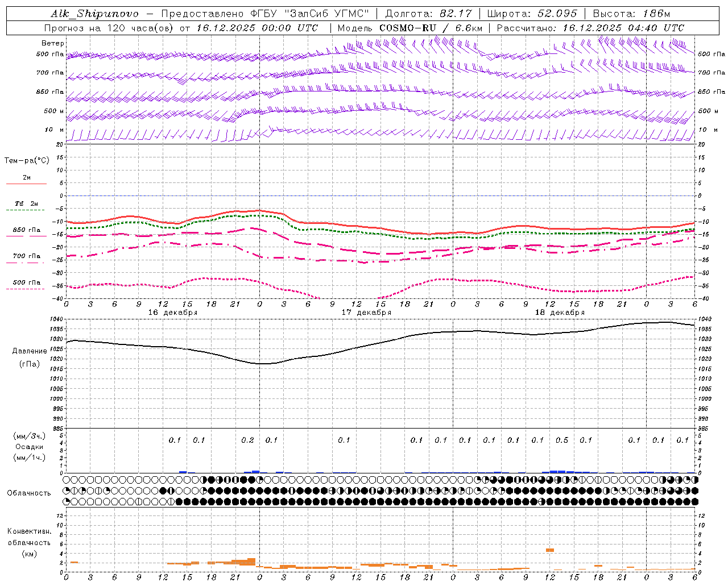Click the Осадки precipitation panel label
The height and width of the screenshot is (582, 728).
point(28,447)
